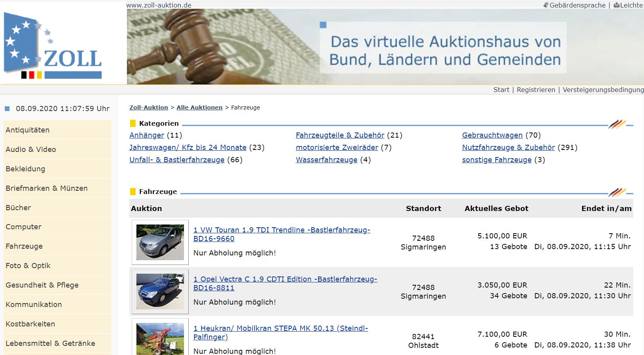Click the sign language icon beside Gebärdensprache
The height and width of the screenshot is (355, 644).
546,5
